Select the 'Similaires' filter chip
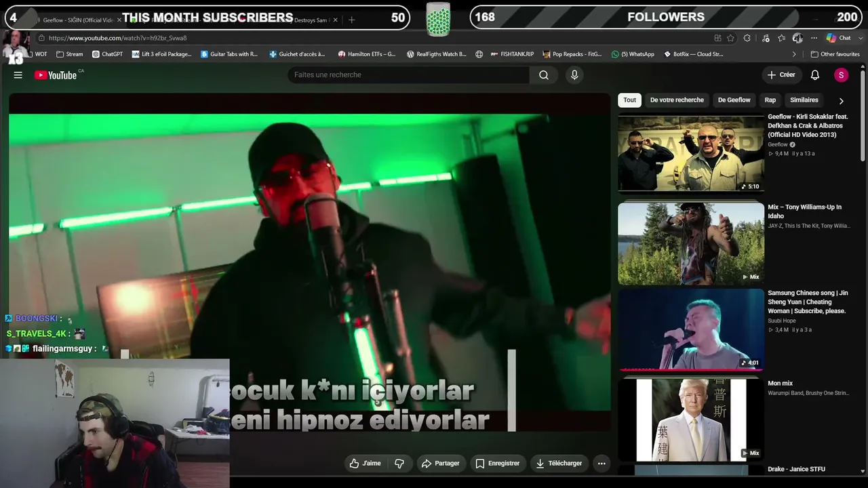 click(x=804, y=100)
